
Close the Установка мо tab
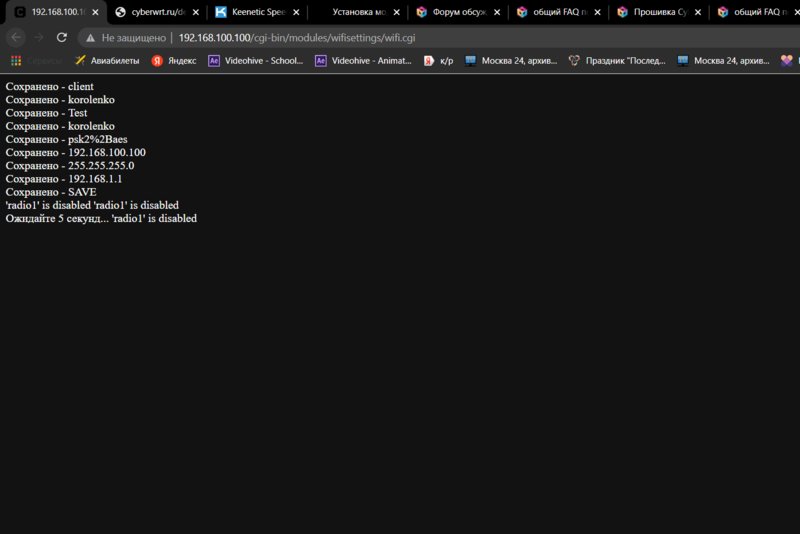click(396, 12)
